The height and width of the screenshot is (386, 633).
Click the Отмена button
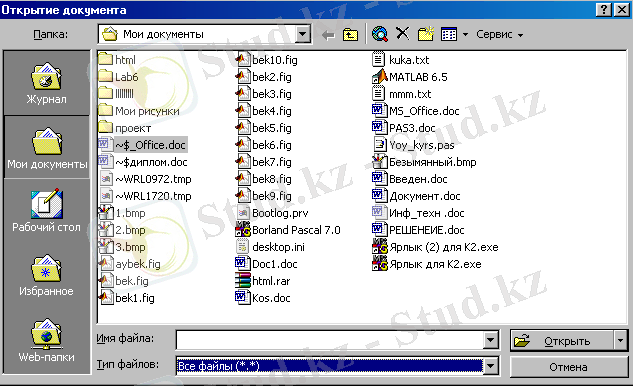(568, 367)
